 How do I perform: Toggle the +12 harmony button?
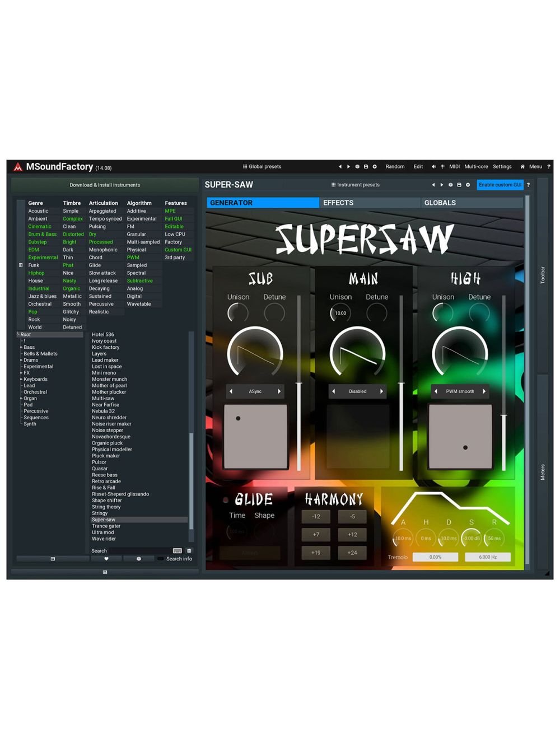pyautogui.click(x=352, y=535)
